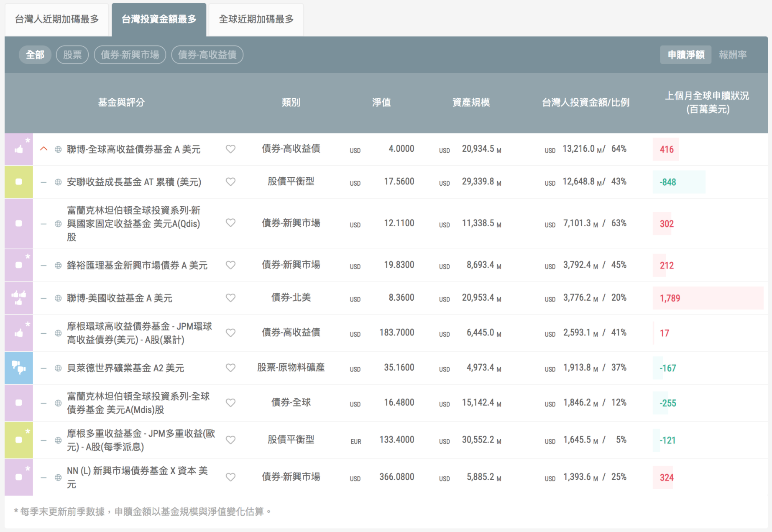This screenshot has height=532, width=772.
Task: Open the 全球近期加碼最多 tab
Action: (256, 19)
